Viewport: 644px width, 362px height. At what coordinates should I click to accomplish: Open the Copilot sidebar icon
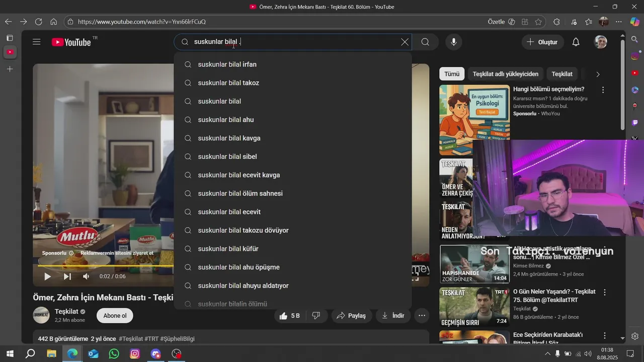click(x=635, y=22)
